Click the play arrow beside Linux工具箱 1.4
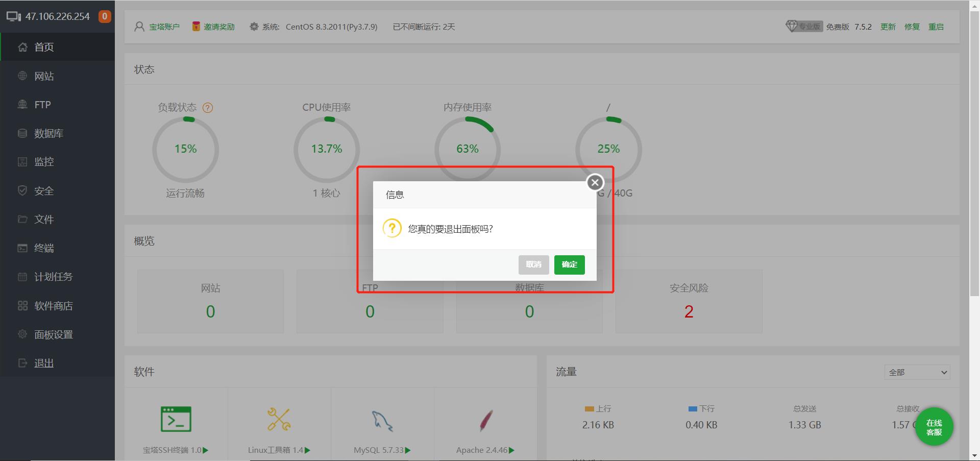The height and width of the screenshot is (461, 980). click(308, 450)
